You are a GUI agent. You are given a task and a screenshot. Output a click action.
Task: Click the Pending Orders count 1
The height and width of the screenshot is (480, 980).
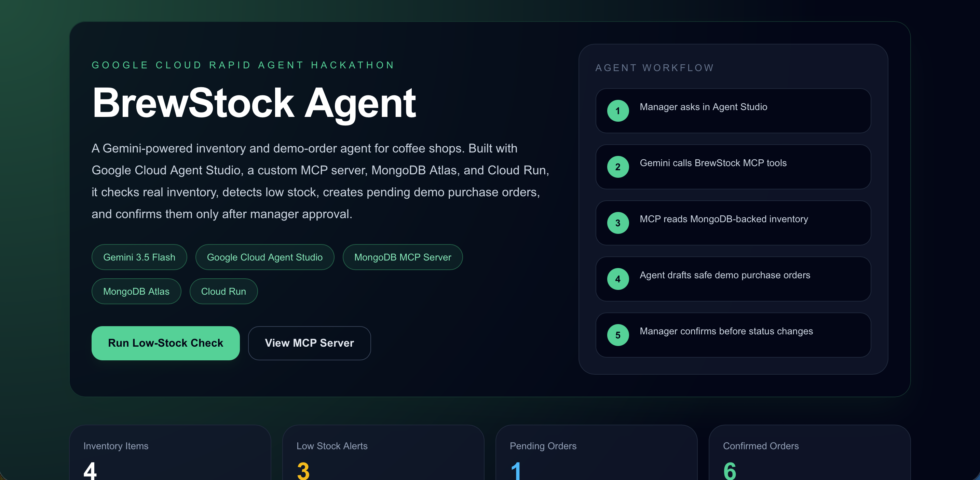(x=516, y=470)
